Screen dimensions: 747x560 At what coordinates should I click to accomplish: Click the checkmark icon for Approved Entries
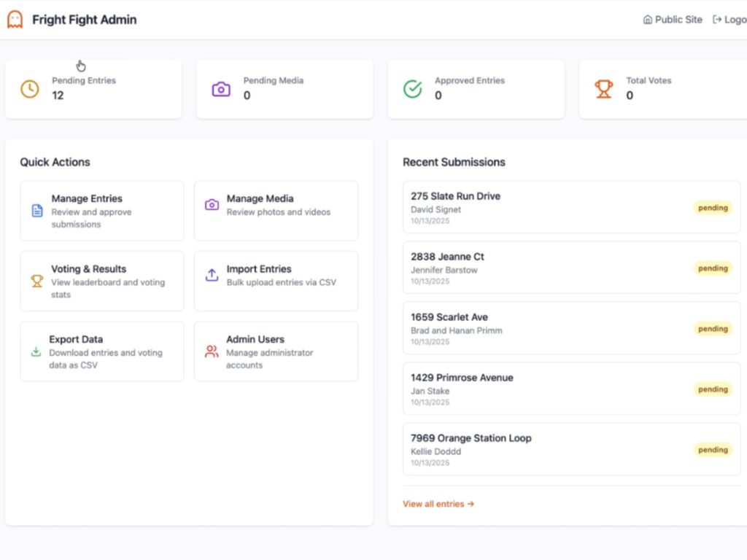coord(413,89)
